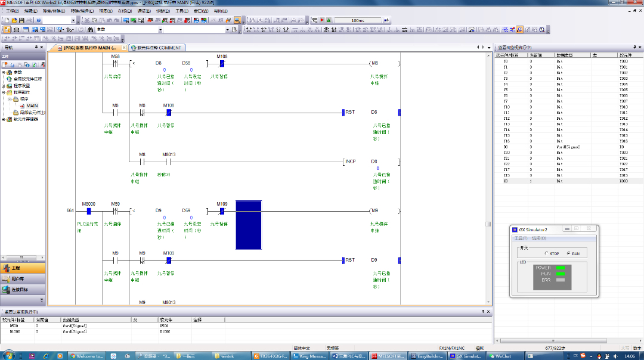
Task: Click the document icon right of second combo box
Action: [x=234, y=30]
